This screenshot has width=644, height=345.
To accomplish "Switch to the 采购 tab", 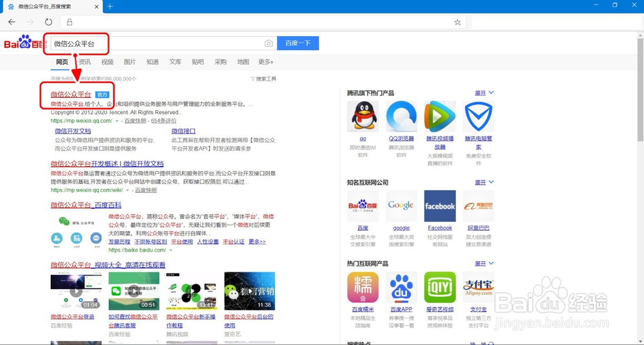I will coord(220,62).
